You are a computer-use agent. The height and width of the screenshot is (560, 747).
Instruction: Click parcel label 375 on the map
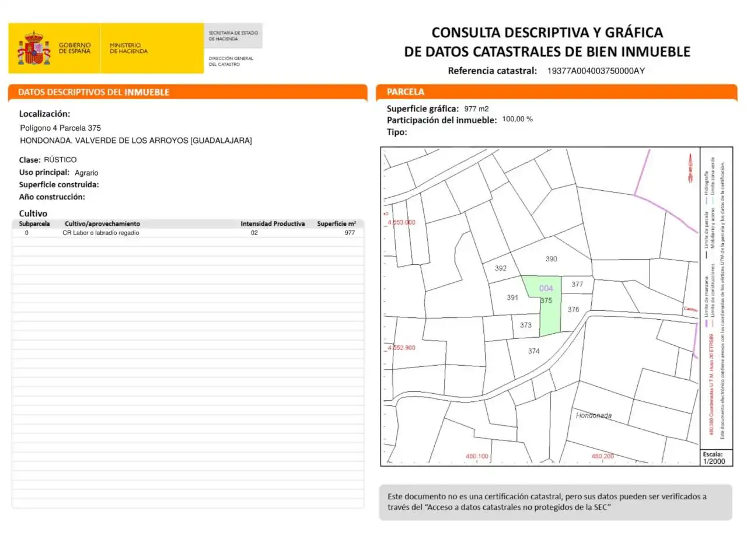pos(546,300)
